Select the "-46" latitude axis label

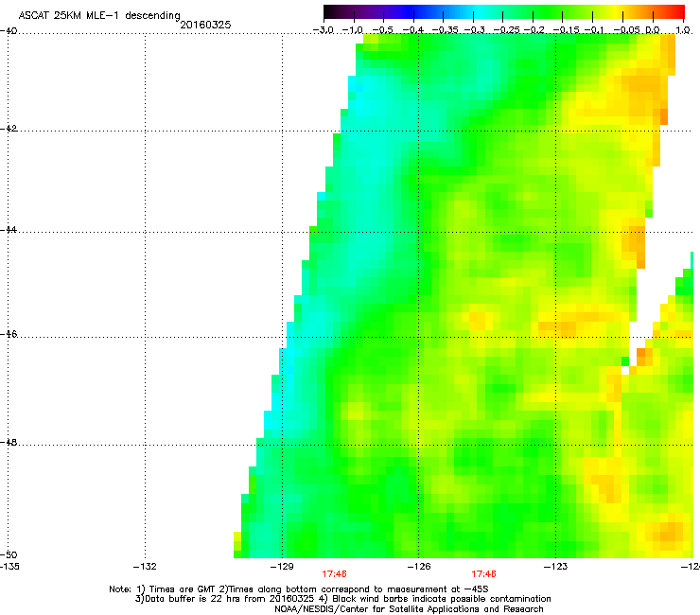click(9, 334)
